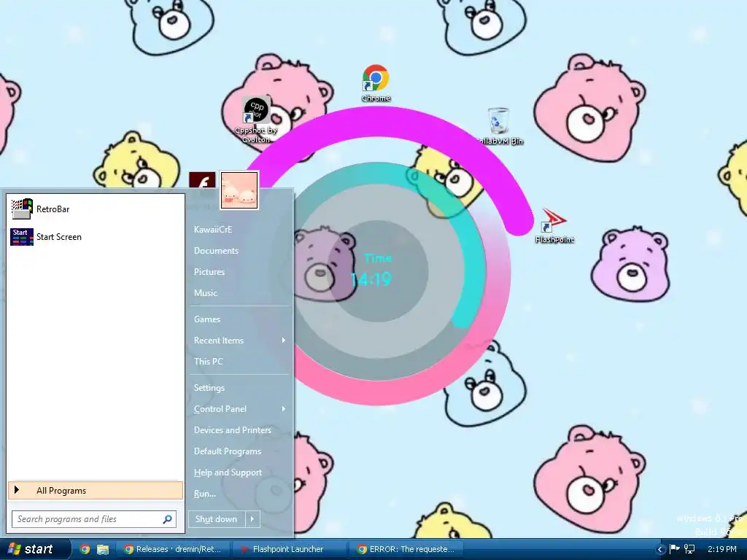Viewport: 747px width, 560px height.
Task: Open Default Programs
Action: tap(228, 451)
